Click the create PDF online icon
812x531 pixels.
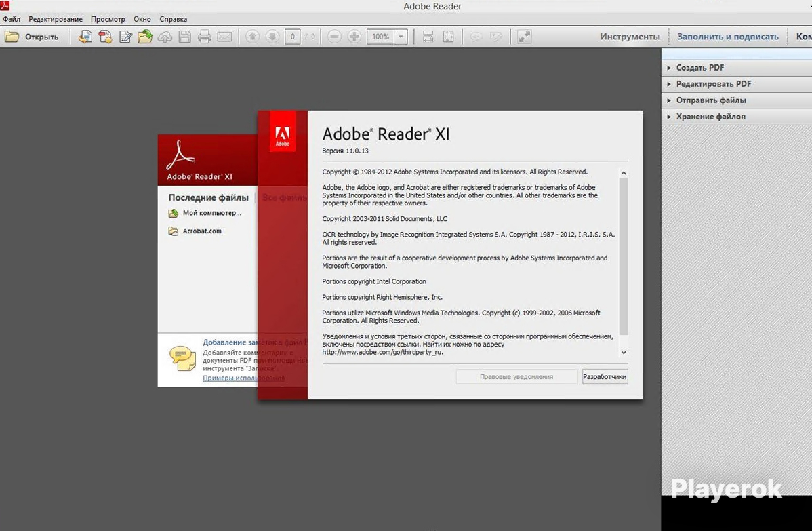[x=105, y=37]
